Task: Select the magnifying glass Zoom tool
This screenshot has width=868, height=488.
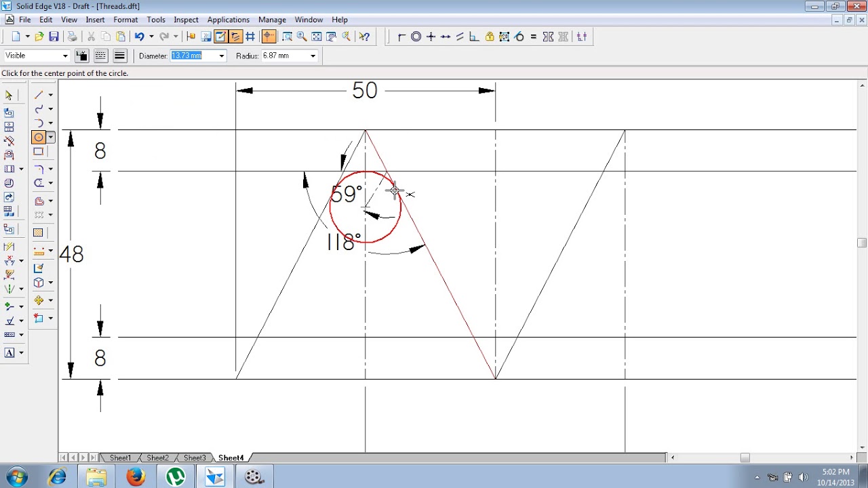Action: 302,37
